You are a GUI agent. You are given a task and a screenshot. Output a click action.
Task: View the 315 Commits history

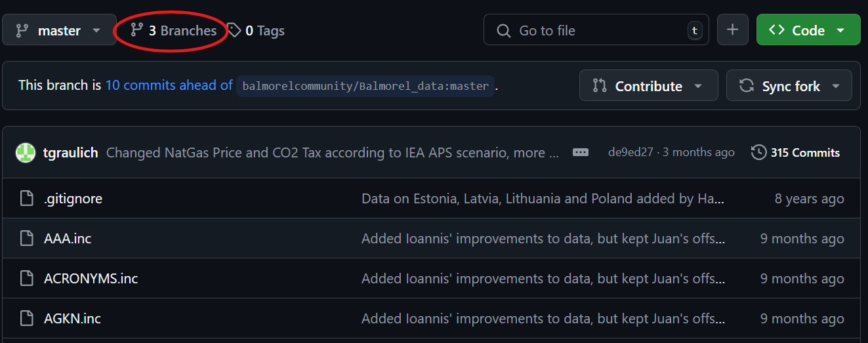coord(795,152)
